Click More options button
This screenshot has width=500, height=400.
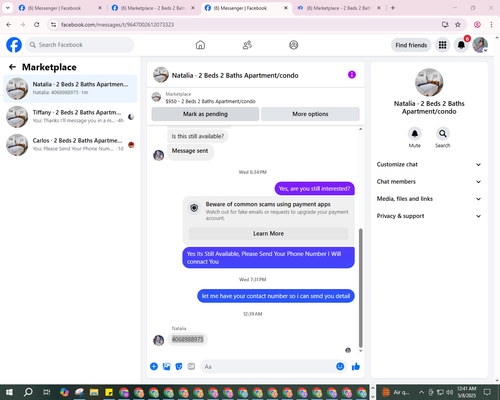pos(310,114)
